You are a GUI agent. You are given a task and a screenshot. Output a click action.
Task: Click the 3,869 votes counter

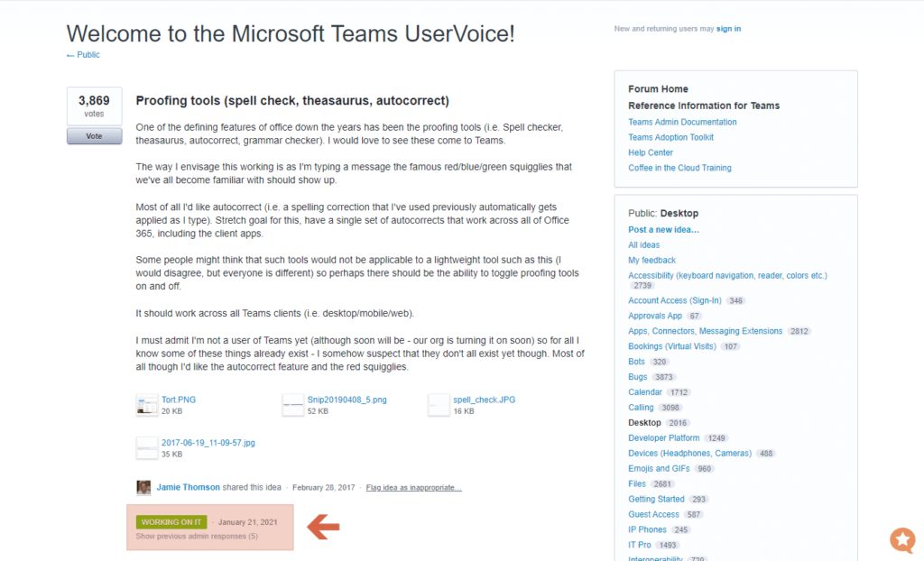94,106
